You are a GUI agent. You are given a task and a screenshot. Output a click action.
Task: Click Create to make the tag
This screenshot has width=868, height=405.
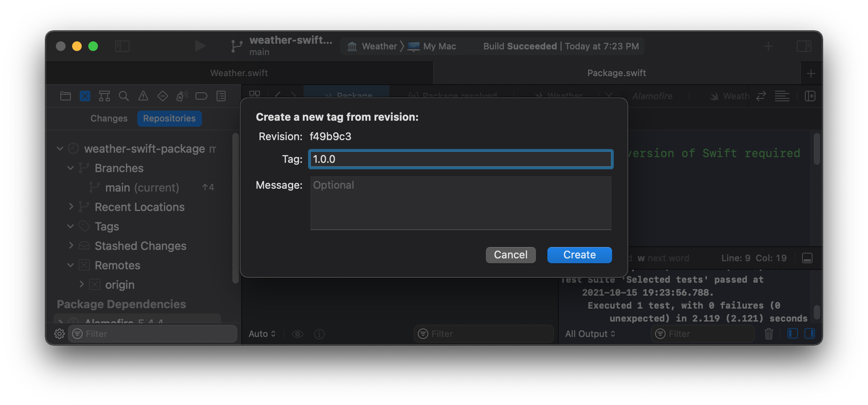point(579,255)
